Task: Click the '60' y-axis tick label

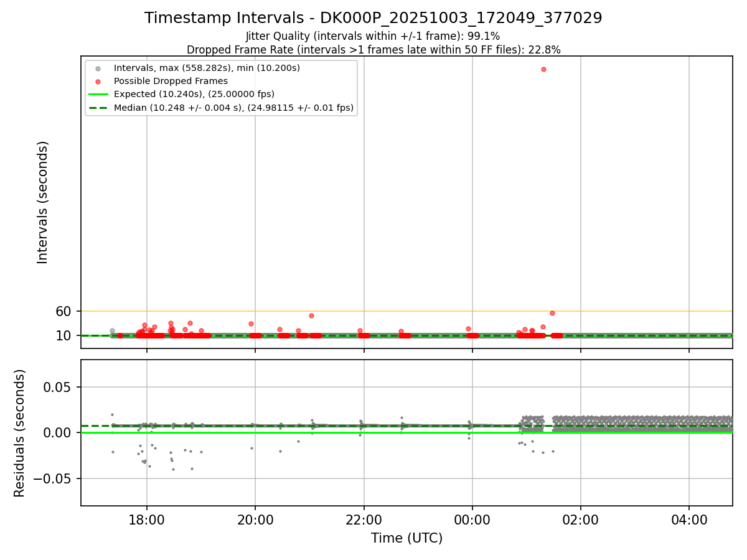Action: 64,311
